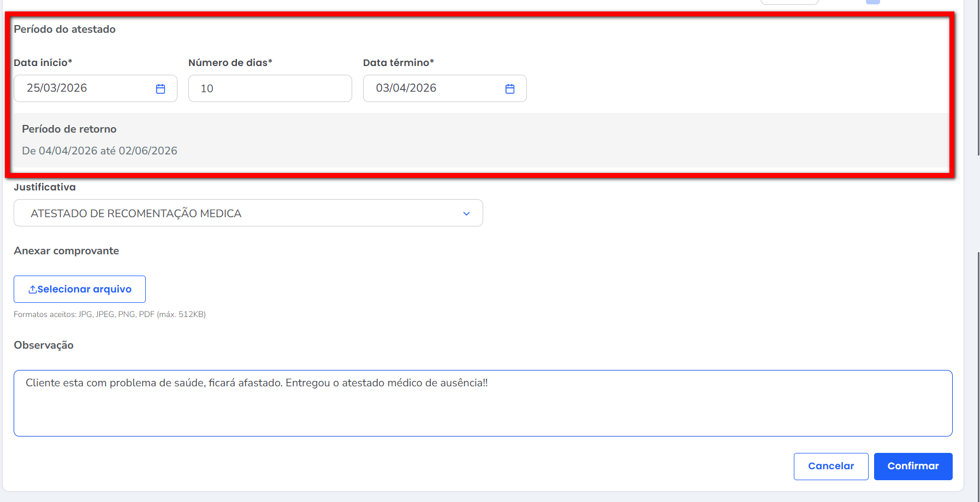The height and width of the screenshot is (502, 980).
Task: Open the calendar picker for Data término
Action: [510, 89]
